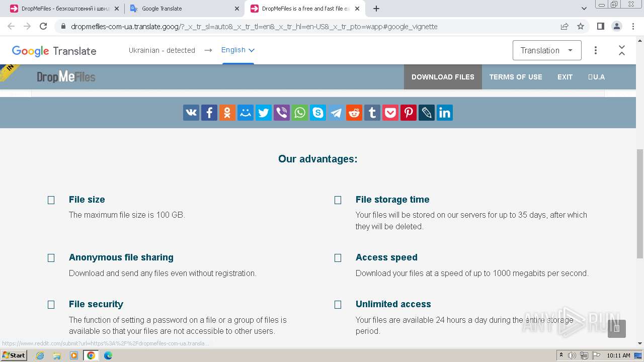Click the File security heading
Image resolution: width=644 pixels, height=362 pixels.
click(96, 304)
